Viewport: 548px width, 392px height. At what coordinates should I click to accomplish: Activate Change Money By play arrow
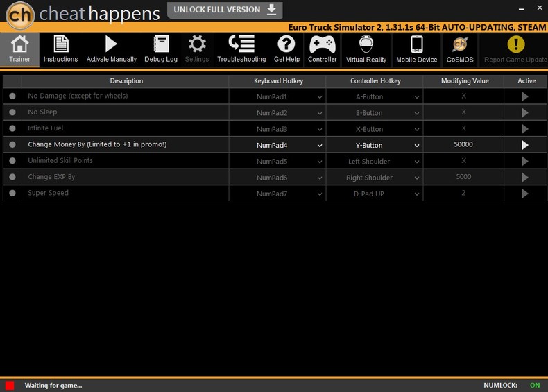click(x=525, y=145)
